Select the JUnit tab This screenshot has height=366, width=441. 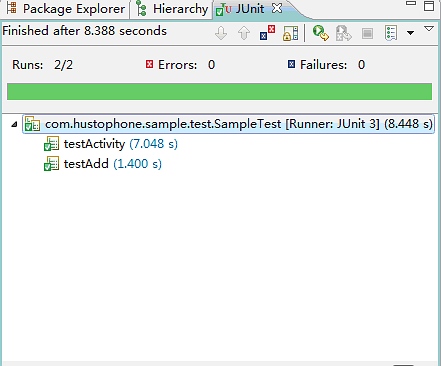click(x=249, y=9)
